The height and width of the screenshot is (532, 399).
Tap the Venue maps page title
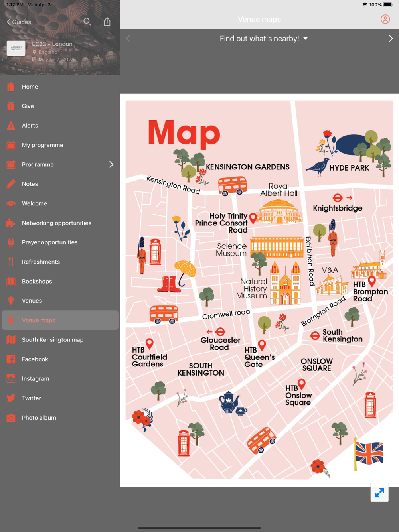click(259, 19)
